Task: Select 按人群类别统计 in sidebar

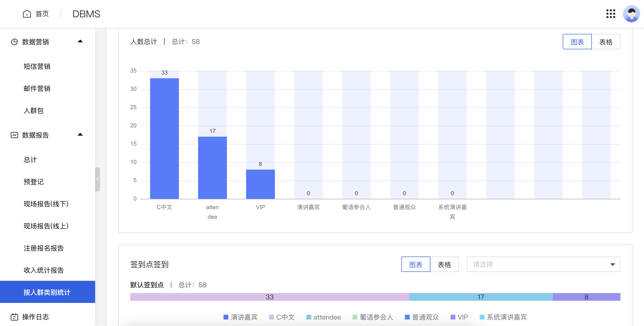Action: [x=47, y=292]
